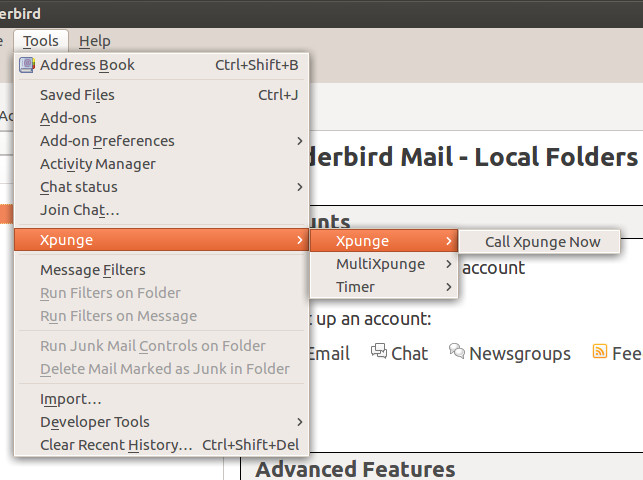Click Call Xpunge Now
The image size is (643, 480).
coord(539,242)
